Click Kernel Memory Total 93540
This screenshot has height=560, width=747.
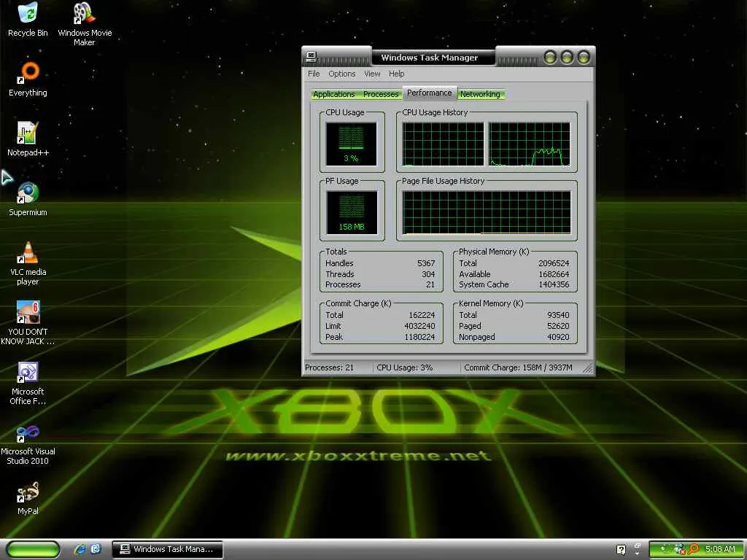tap(558, 315)
